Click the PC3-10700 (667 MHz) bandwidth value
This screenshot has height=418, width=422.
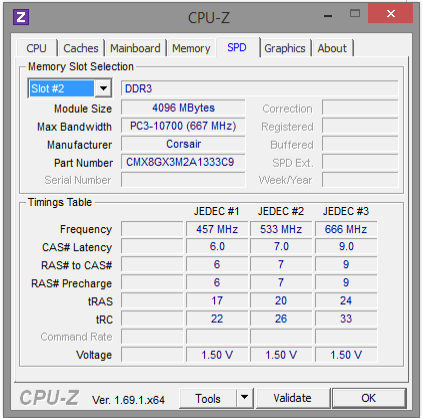(183, 126)
